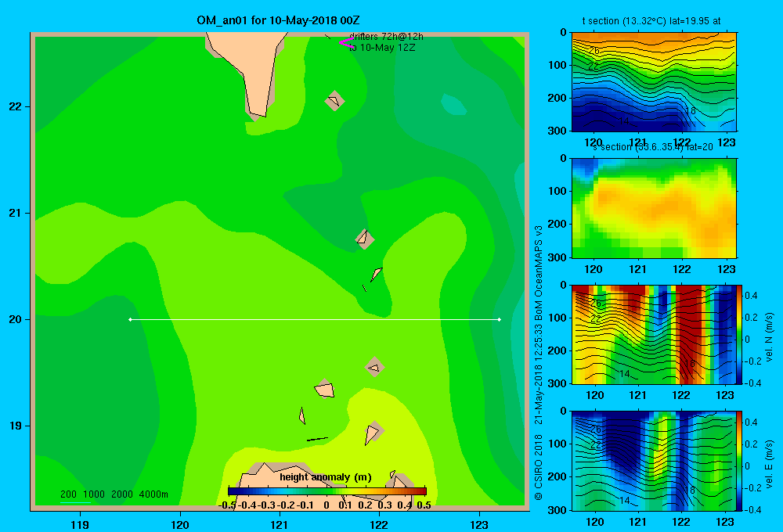The height and width of the screenshot is (532, 783).
Task: Click the vel. E color scale bar
Action: click(740, 461)
